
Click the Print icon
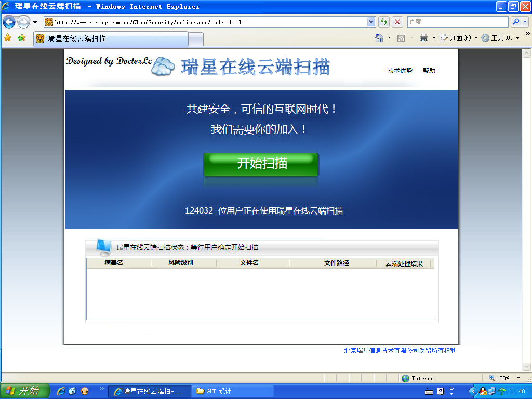424,38
